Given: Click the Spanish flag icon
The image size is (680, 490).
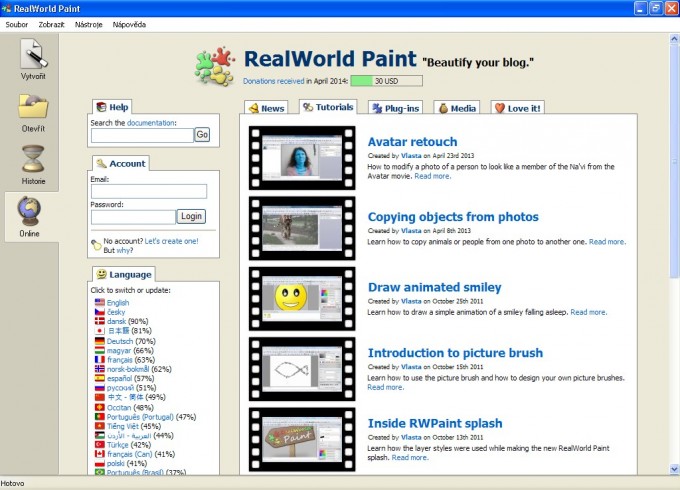Looking at the screenshot, I should pos(100,378).
